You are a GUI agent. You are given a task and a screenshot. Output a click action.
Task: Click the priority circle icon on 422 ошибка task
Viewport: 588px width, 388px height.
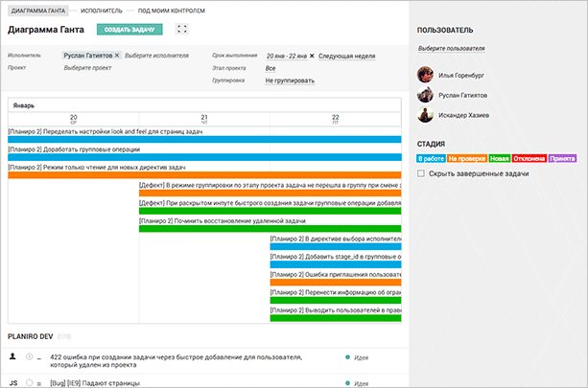click(29, 356)
